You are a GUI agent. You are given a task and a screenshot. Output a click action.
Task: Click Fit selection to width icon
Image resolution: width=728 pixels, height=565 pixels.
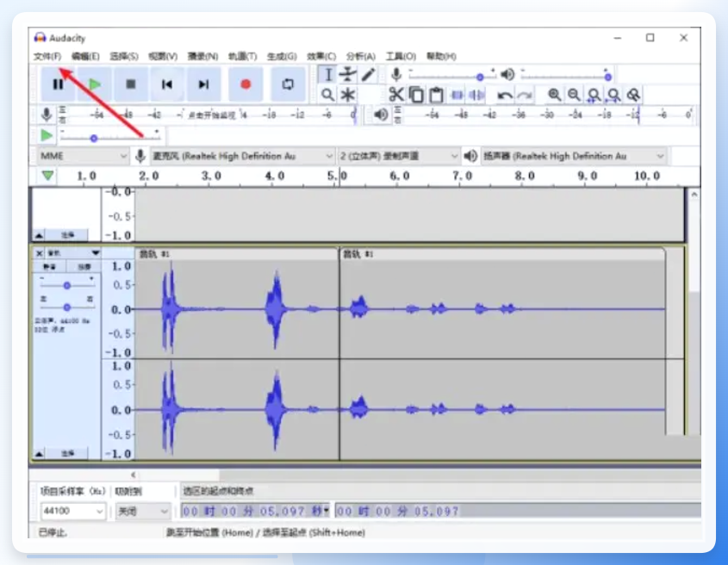[594, 95]
